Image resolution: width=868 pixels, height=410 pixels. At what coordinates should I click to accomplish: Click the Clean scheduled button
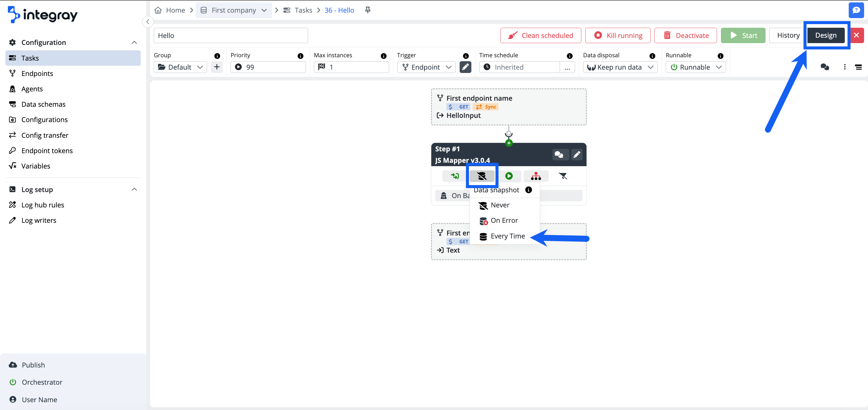coord(540,35)
